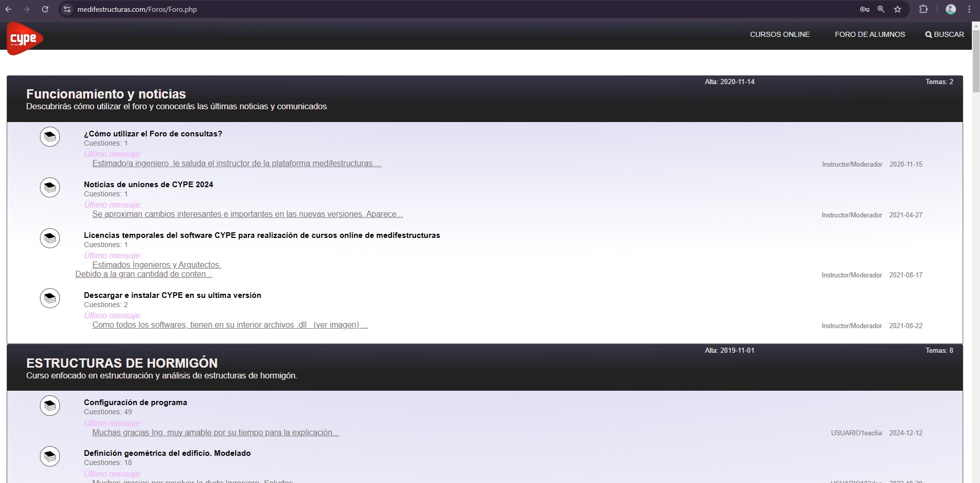Click the CYPE logo in the header
980x483 pixels.
click(24, 38)
